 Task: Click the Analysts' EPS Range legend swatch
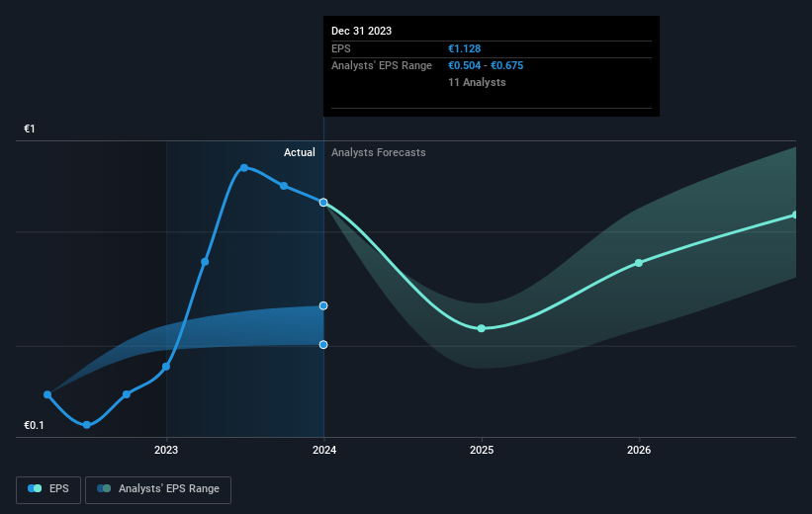click(x=104, y=488)
